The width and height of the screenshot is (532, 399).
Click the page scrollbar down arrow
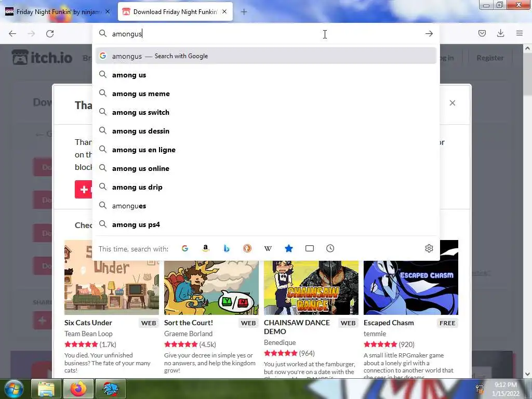pyautogui.click(x=528, y=374)
